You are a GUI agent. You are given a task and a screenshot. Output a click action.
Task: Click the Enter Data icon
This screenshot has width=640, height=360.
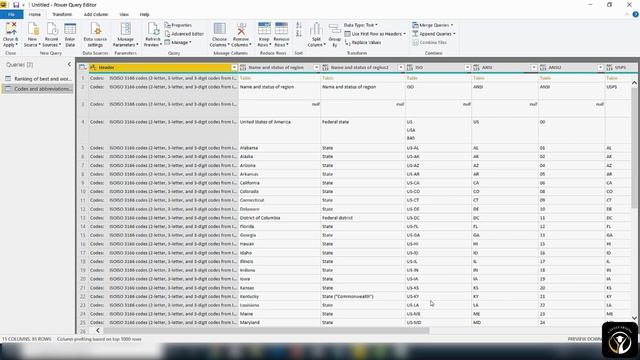[x=70, y=29]
